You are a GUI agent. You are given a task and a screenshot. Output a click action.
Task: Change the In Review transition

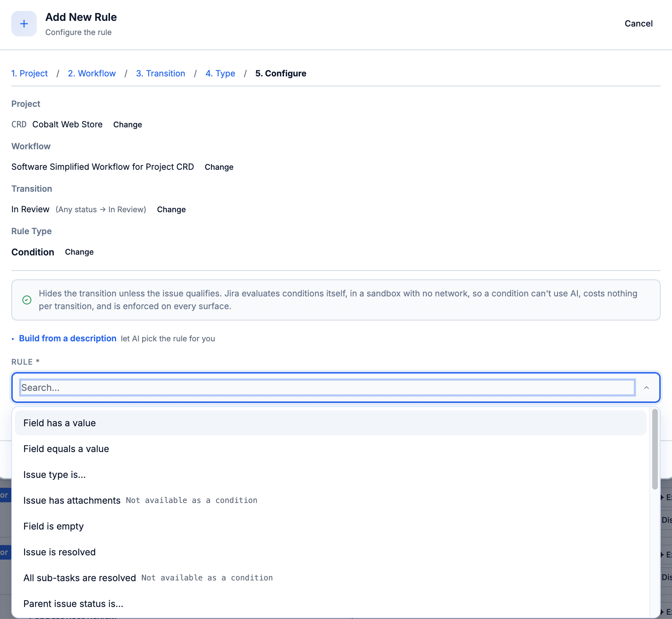pos(172,209)
